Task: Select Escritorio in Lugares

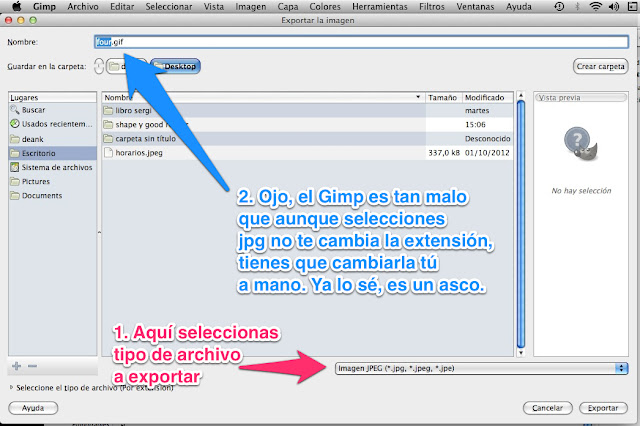Action: (52, 153)
